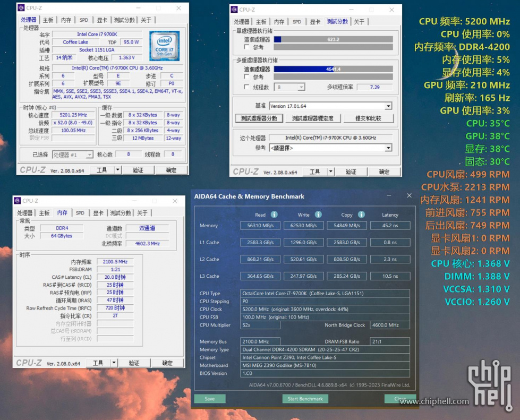Open the info icon next to Copy in AIDA64

coord(362,215)
